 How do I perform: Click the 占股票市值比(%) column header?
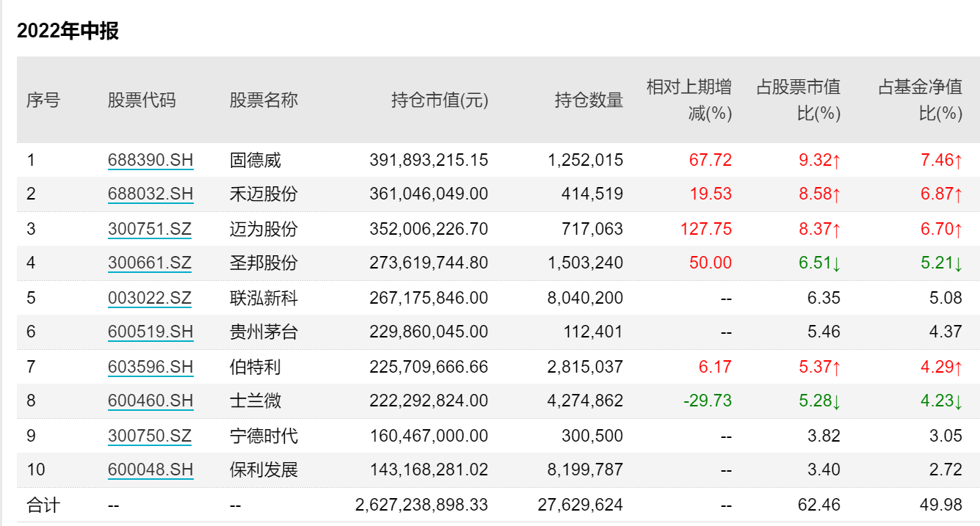tap(798, 100)
